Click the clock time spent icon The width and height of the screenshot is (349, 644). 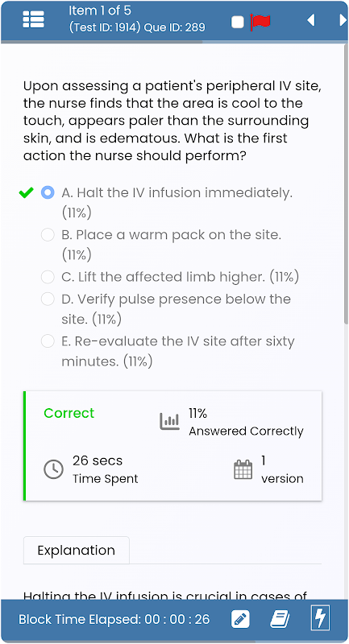point(53,469)
